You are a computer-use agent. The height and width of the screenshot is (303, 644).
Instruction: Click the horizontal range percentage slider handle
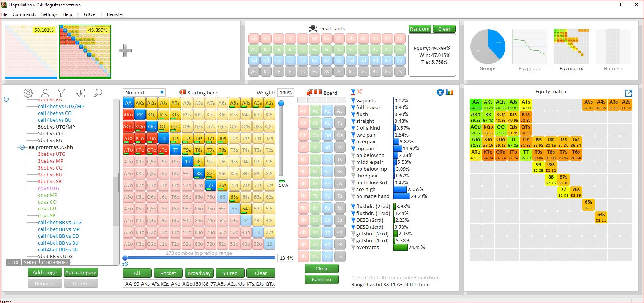[x=125, y=258]
